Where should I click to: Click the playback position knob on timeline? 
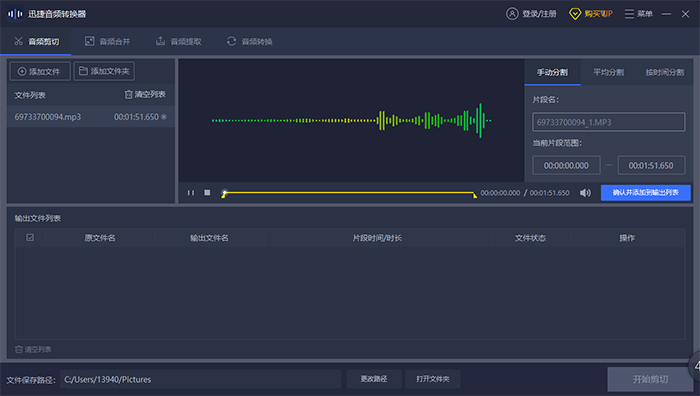click(225, 192)
